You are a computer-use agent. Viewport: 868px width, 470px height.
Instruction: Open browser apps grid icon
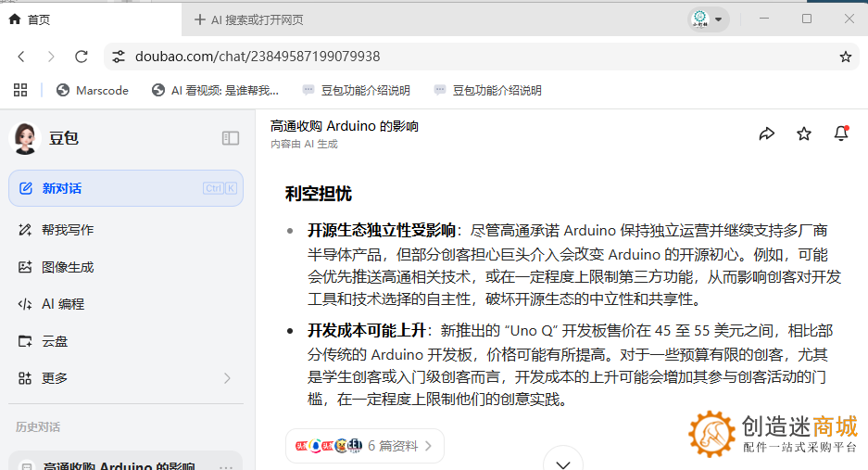tap(20, 90)
